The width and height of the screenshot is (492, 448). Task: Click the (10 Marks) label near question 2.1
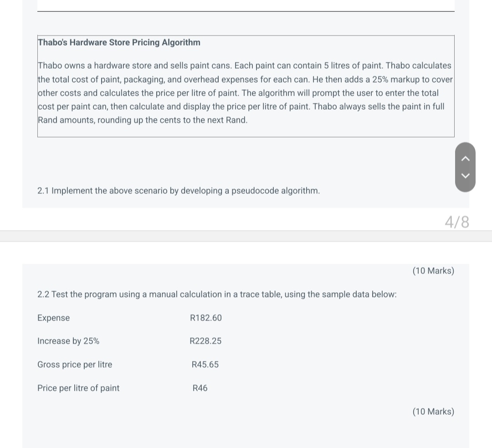pyautogui.click(x=433, y=270)
